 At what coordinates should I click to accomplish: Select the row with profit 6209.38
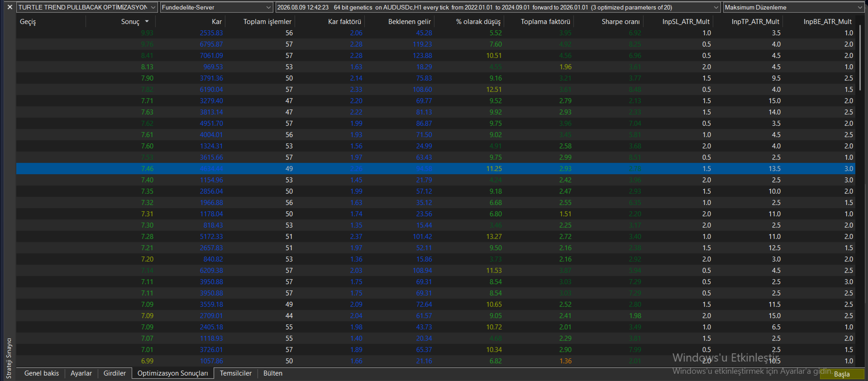pos(436,271)
